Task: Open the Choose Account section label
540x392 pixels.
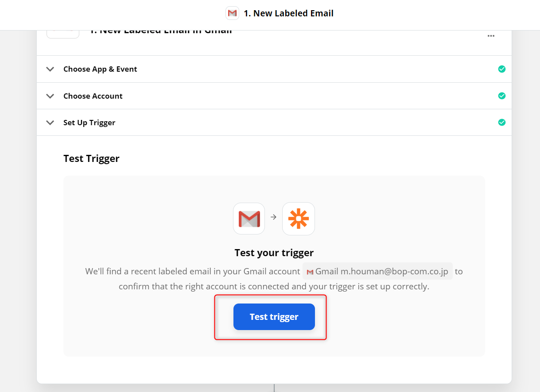Action: click(93, 96)
